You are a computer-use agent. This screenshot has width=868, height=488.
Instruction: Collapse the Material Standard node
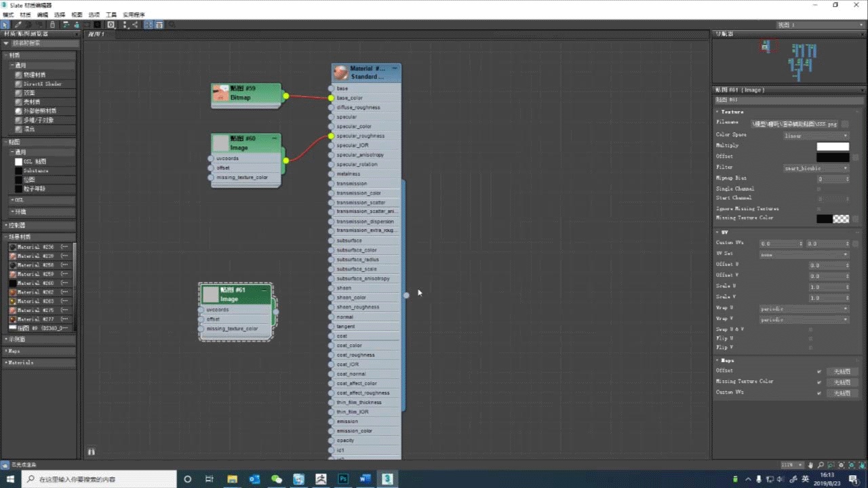395,68
